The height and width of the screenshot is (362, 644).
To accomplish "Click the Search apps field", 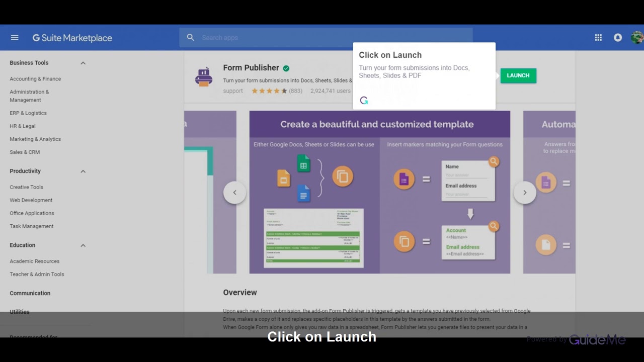I will pyautogui.click(x=326, y=38).
